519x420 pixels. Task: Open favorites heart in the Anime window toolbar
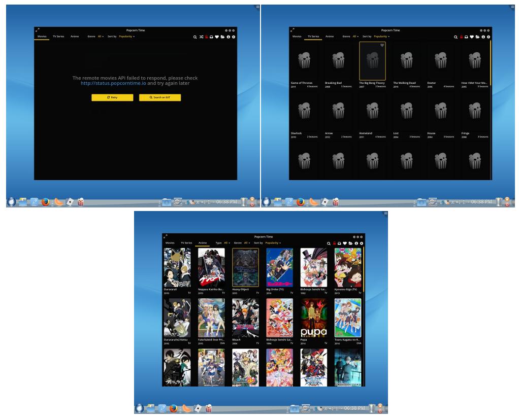(x=345, y=243)
